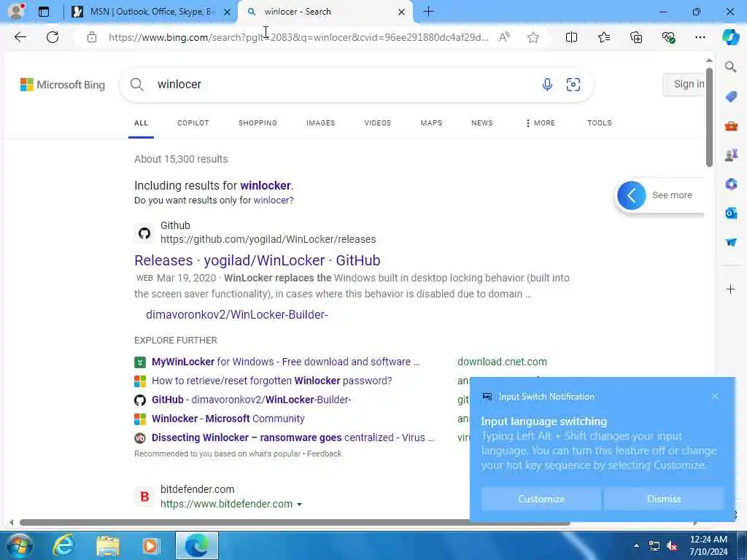
Task: Search using an image camera icon
Action: tap(573, 85)
